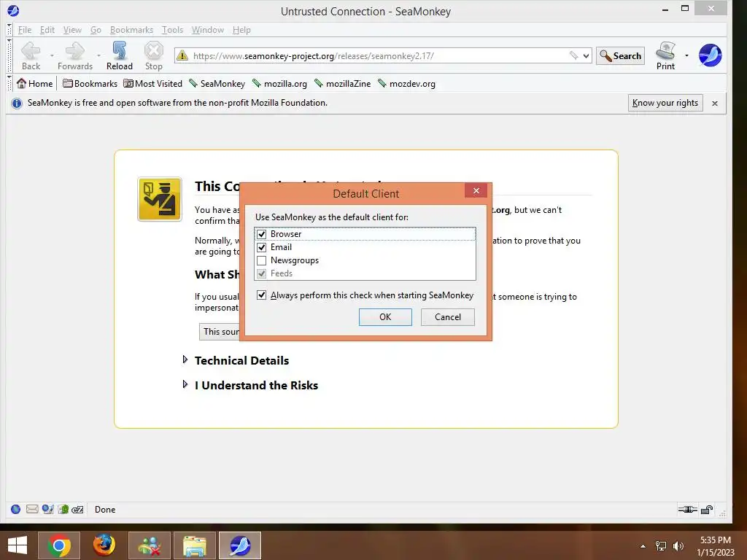Click the disabled Feeds checkbox
The image size is (747, 560).
(262, 274)
